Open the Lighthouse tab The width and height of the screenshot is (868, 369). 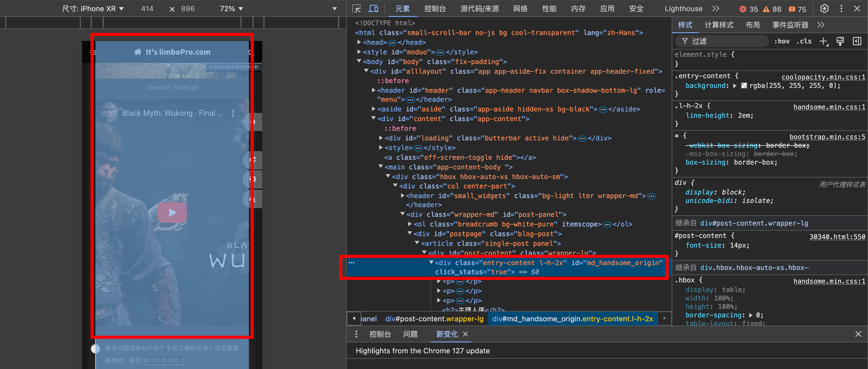tap(683, 9)
